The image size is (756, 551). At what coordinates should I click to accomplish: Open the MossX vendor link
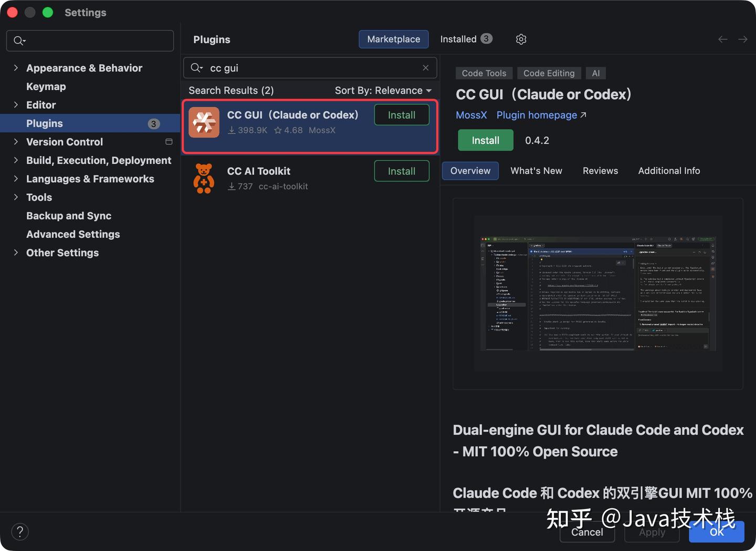click(x=471, y=115)
